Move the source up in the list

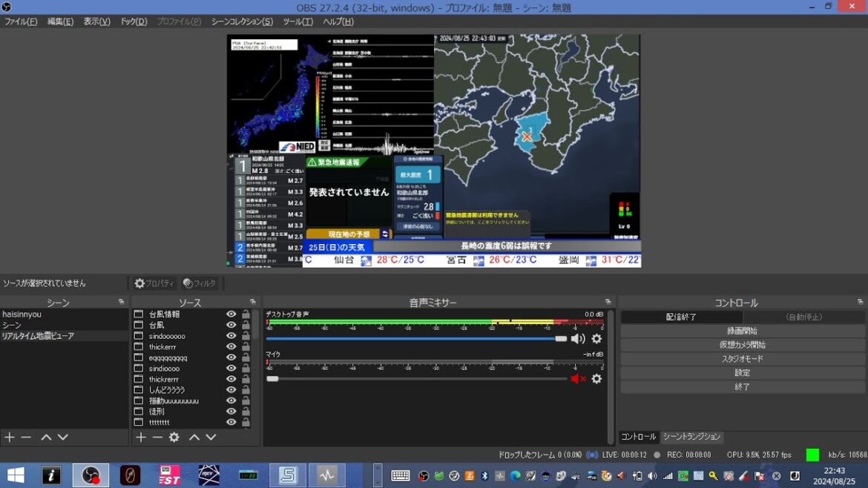pos(194,438)
